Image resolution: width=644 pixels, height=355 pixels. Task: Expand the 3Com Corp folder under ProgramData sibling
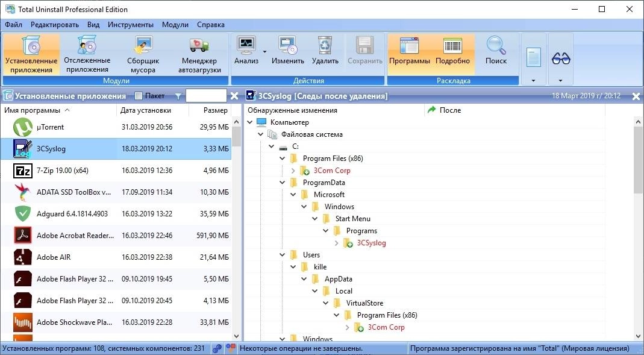click(x=293, y=171)
